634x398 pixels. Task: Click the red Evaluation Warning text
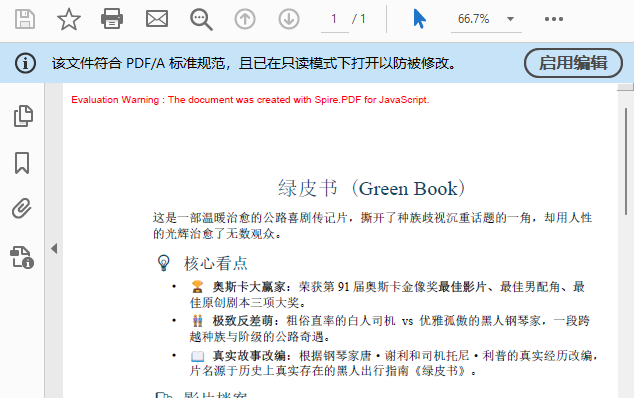250,100
